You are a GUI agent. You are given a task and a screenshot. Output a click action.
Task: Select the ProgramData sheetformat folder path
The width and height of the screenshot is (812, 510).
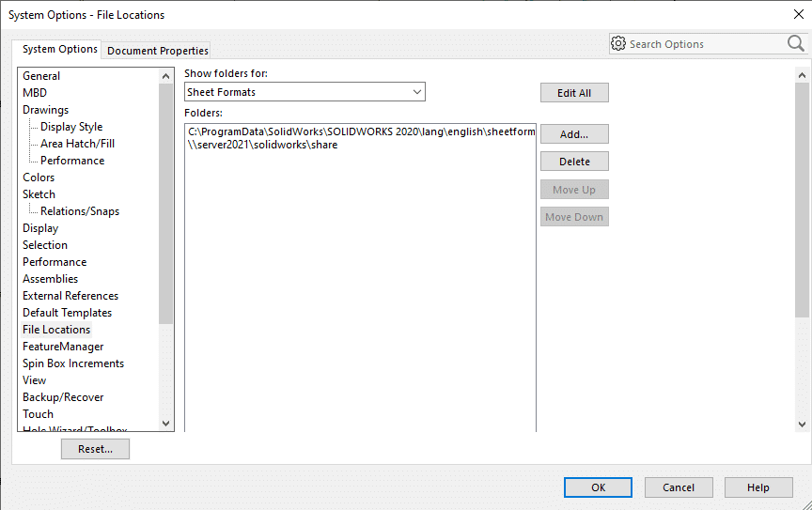(361, 131)
